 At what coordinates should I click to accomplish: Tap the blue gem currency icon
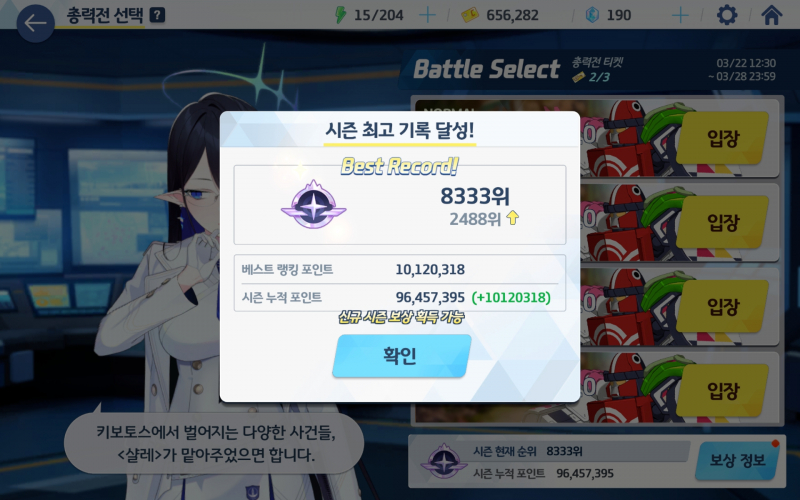click(x=592, y=15)
